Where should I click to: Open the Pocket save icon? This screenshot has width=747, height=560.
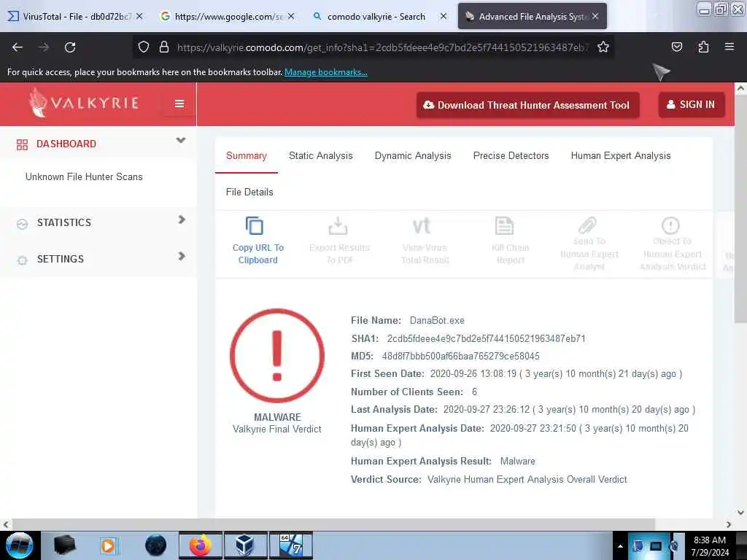(x=676, y=47)
